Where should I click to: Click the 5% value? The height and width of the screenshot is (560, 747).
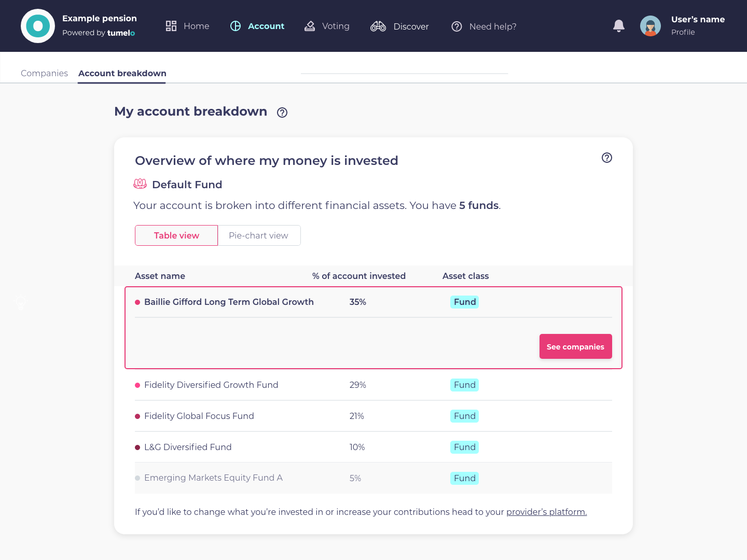pos(355,478)
